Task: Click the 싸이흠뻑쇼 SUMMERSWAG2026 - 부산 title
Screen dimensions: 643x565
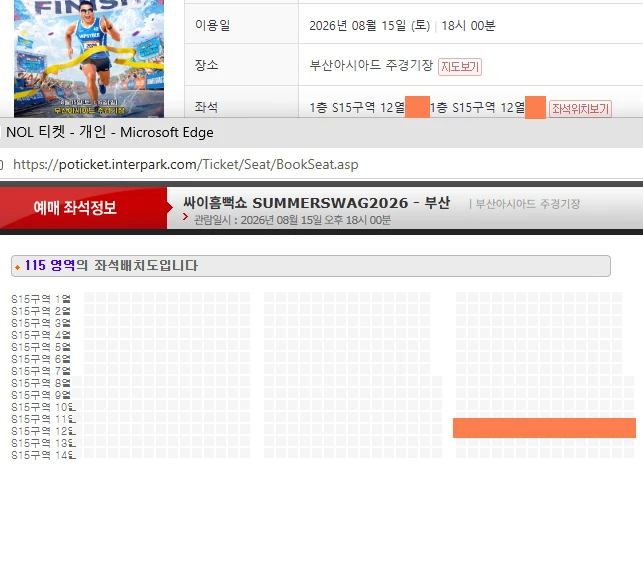Action: [317, 203]
